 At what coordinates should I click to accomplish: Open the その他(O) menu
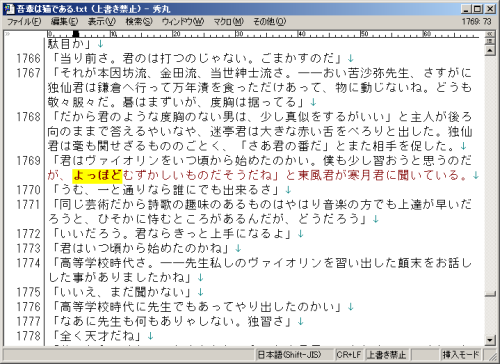[x=269, y=22]
